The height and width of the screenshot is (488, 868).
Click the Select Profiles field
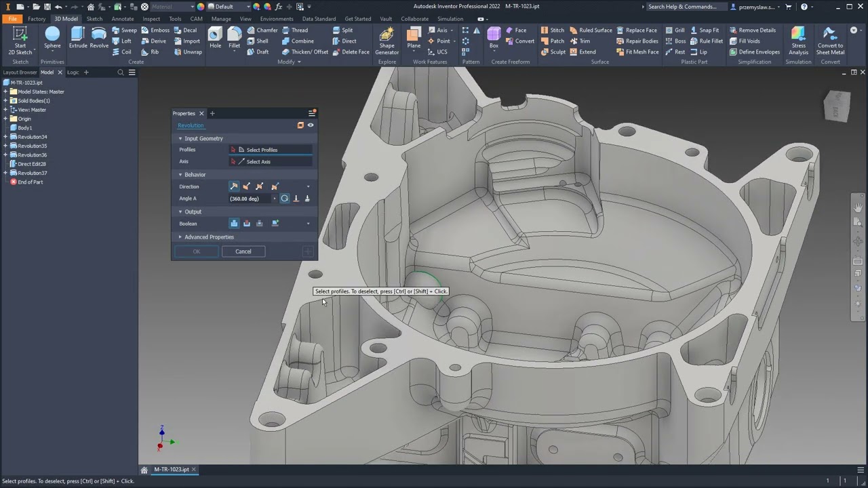point(271,150)
